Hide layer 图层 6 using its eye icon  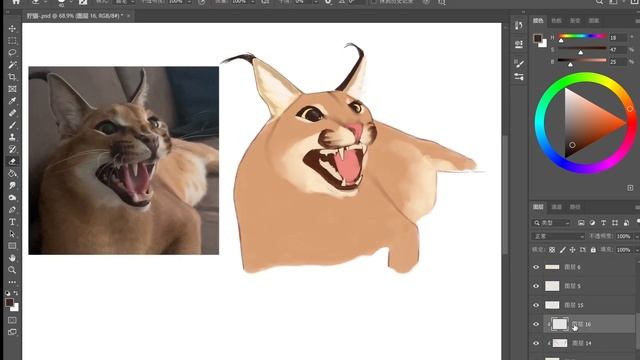pyautogui.click(x=536, y=267)
